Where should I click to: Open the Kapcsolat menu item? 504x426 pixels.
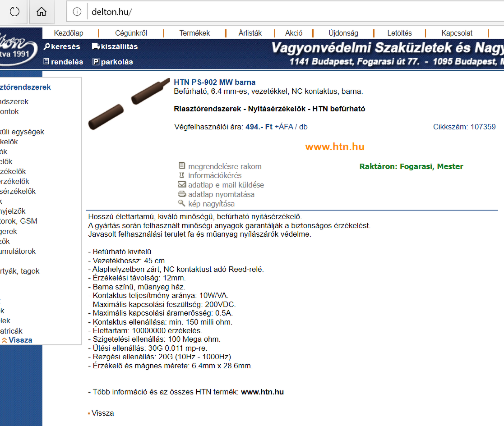tap(457, 33)
